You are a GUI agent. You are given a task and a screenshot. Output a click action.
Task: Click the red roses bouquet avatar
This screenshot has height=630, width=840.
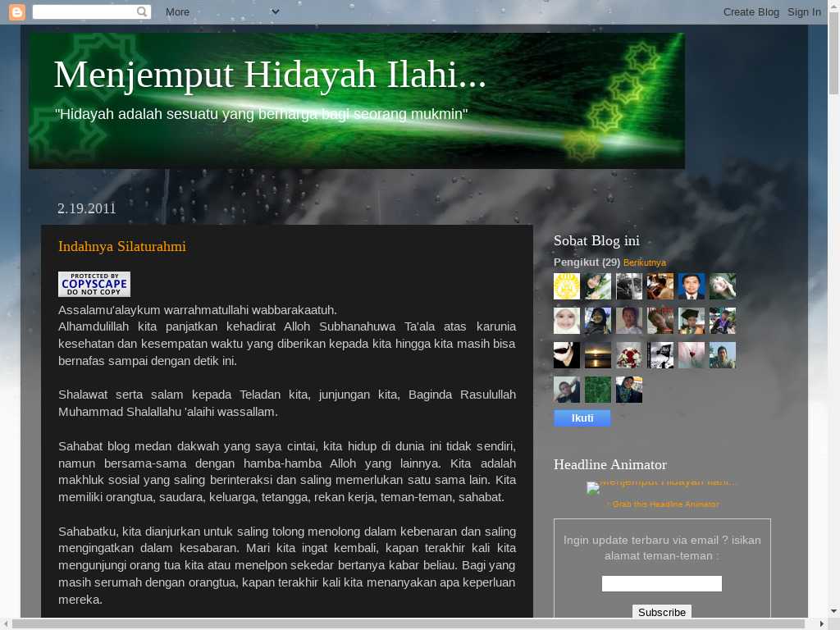[x=629, y=355]
